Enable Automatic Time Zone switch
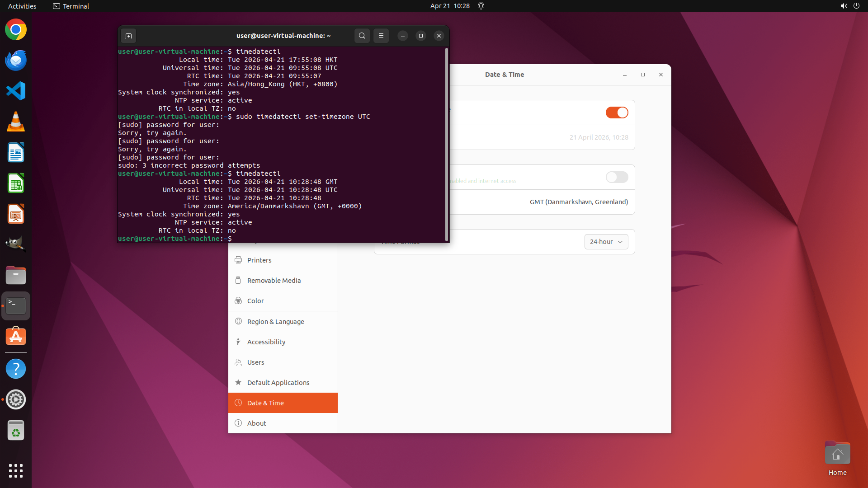 617,177
